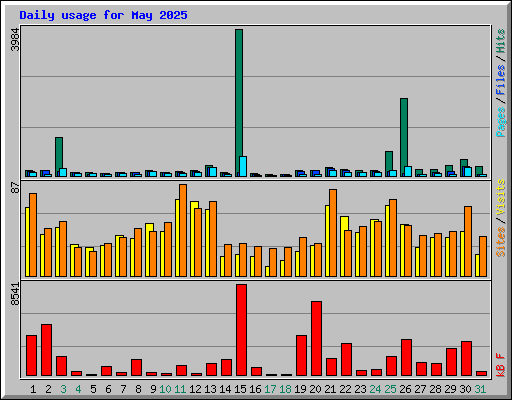Viewport: 512px width, 400px height.
Task: Select the yellow sites bar for day 12
Action: [x=193, y=239]
